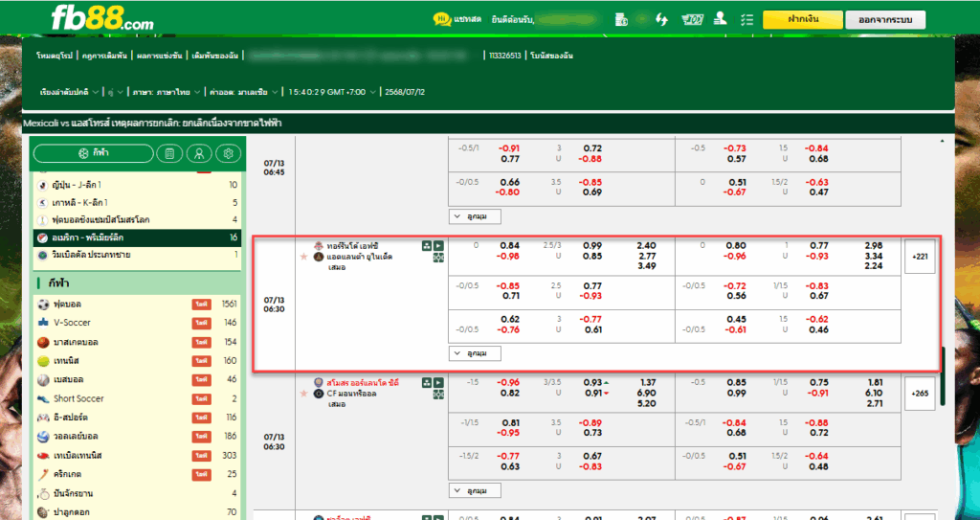
Task: Open field tracker icon for Toronto FC match
Action: [438, 258]
